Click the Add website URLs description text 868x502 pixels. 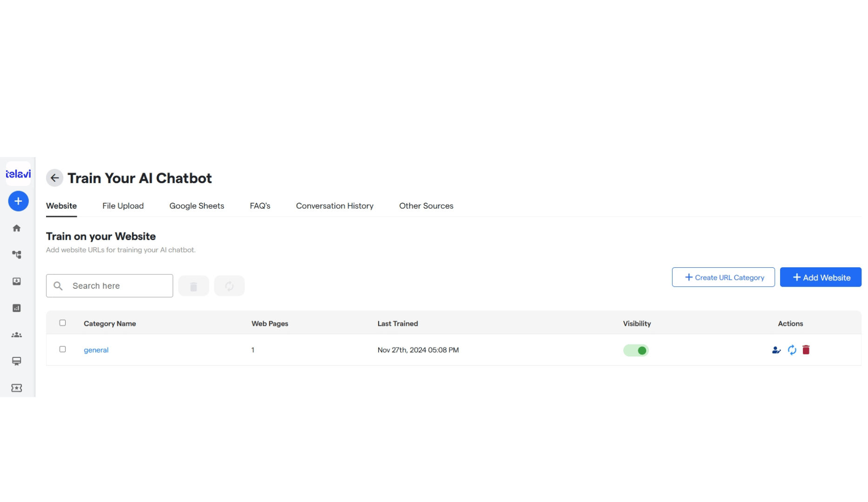tap(121, 250)
